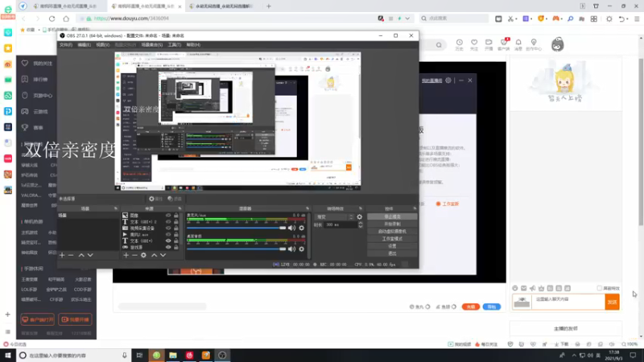Screen dimensions: 644x362
Task: Click 启动虚拟摄像机 button
Action: (392, 232)
